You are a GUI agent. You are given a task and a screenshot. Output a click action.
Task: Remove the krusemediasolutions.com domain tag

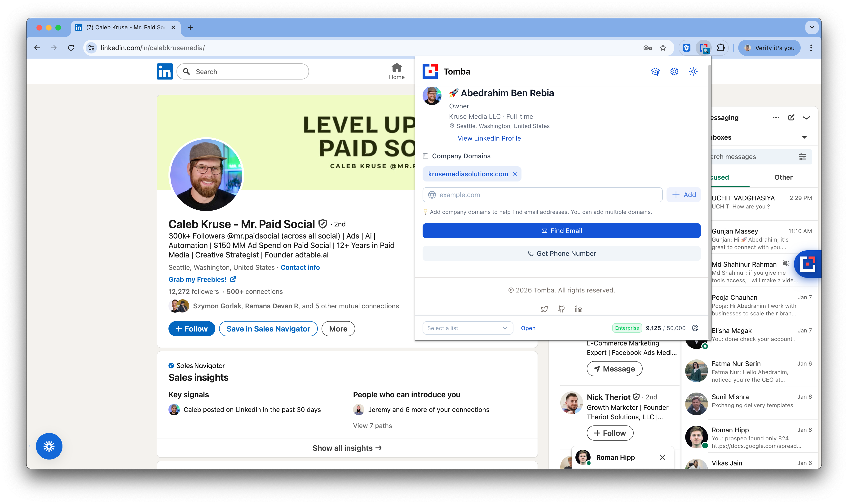pos(515,174)
